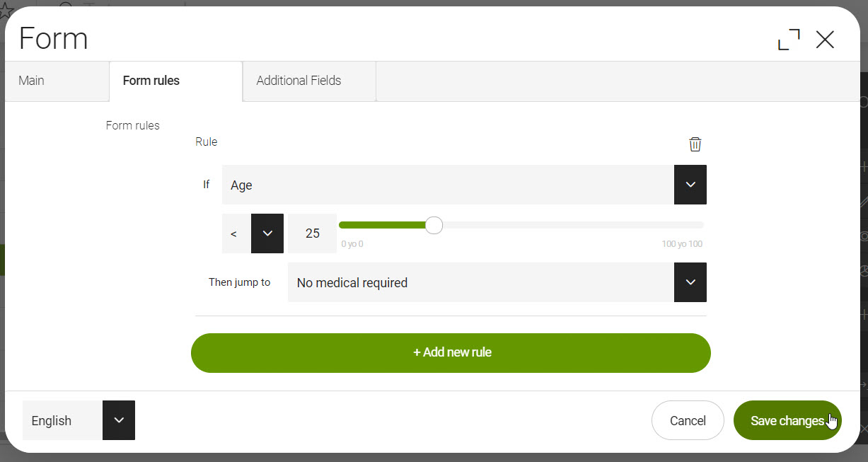
Task: Open the language selector arrow
Action: 119,420
